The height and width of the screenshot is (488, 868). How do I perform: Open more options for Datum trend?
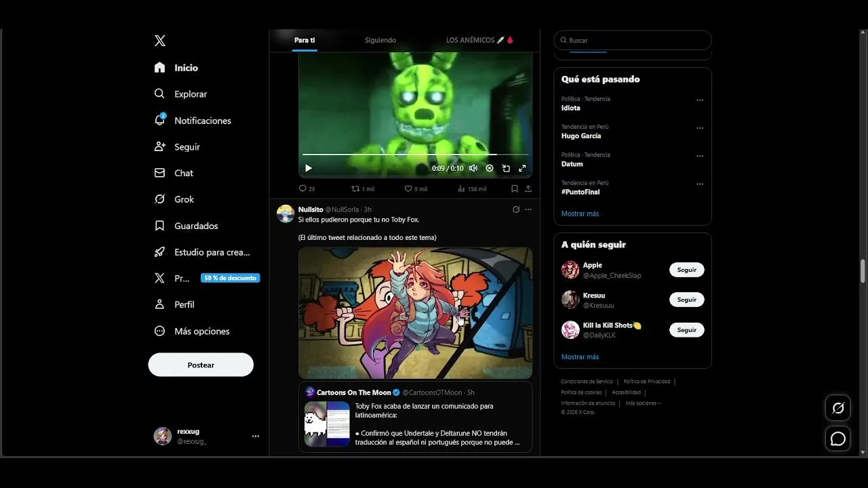point(700,156)
